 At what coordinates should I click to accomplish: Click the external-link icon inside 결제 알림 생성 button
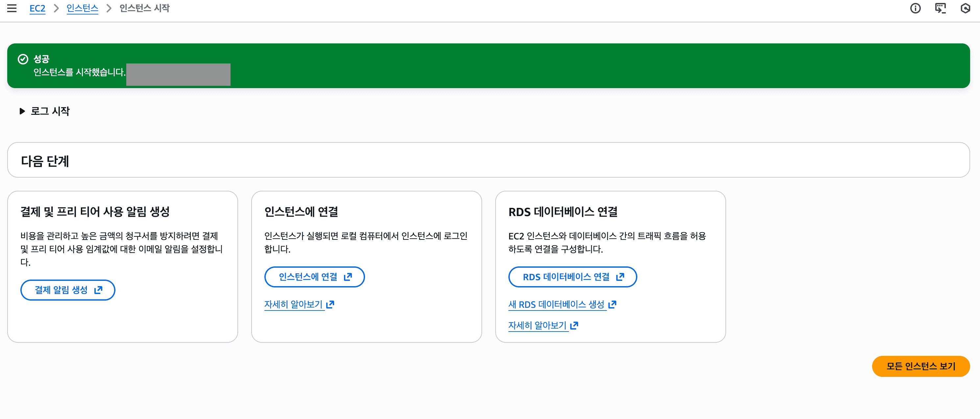coord(98,290)
